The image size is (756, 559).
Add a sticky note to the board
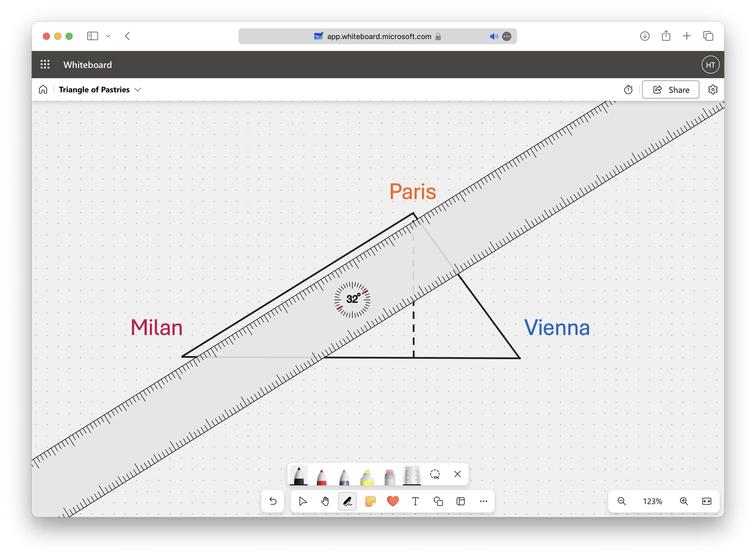pos(370,501)
